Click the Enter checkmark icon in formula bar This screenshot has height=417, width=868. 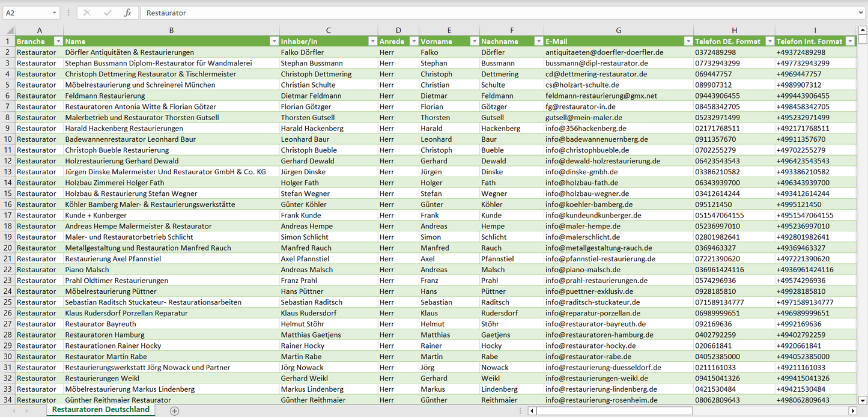coord(108,13)
